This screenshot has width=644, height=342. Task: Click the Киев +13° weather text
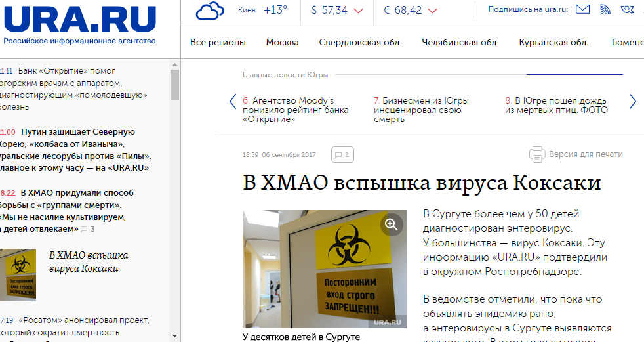(262, 10)
